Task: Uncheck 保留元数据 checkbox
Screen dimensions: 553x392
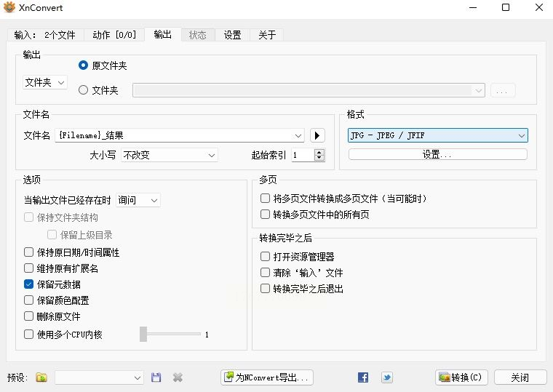Action: (28, 284)
